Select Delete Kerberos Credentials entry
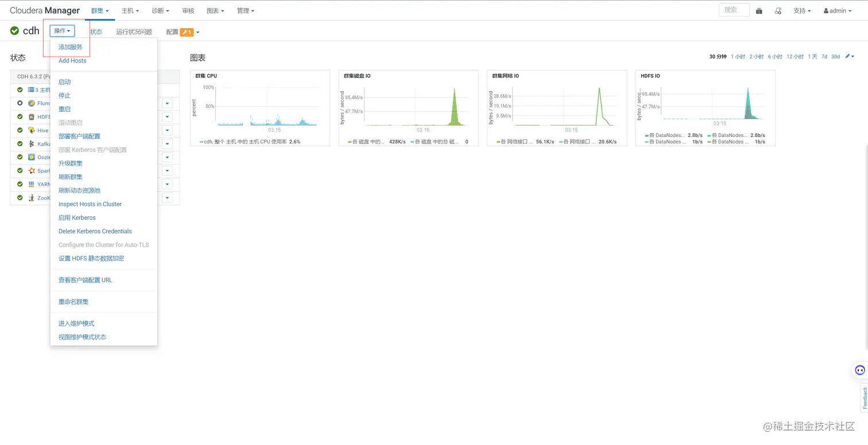The height and width of the screenshot is (445, 868). [95, 231]
